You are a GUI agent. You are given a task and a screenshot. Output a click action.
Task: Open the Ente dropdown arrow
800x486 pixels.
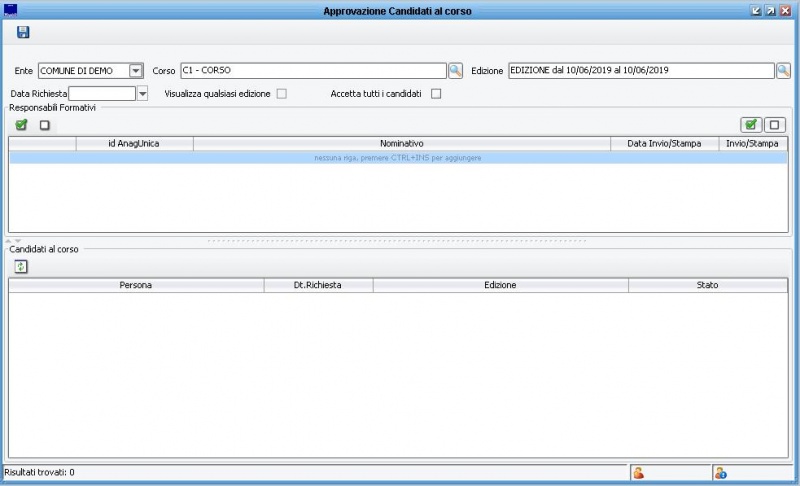[136, 71]
